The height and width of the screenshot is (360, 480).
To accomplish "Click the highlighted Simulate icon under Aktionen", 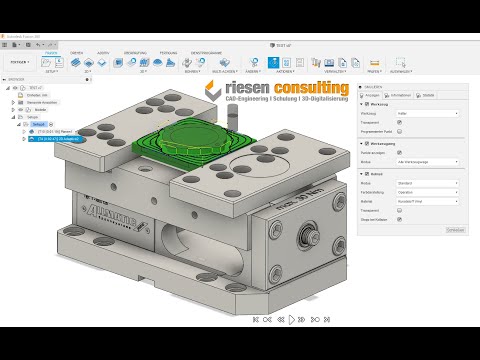I will coord(273,62).
